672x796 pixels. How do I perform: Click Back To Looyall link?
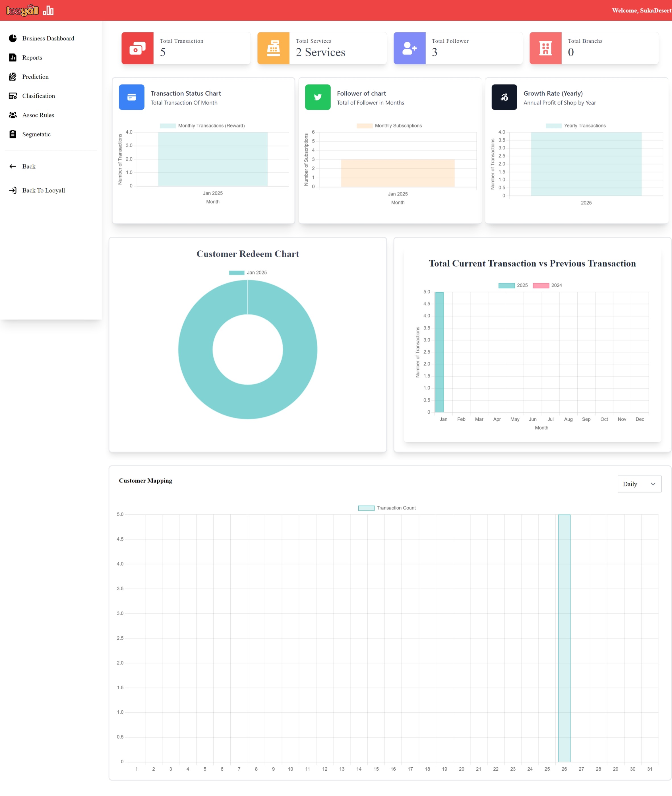pyautogui.click(x=44, y=191)
